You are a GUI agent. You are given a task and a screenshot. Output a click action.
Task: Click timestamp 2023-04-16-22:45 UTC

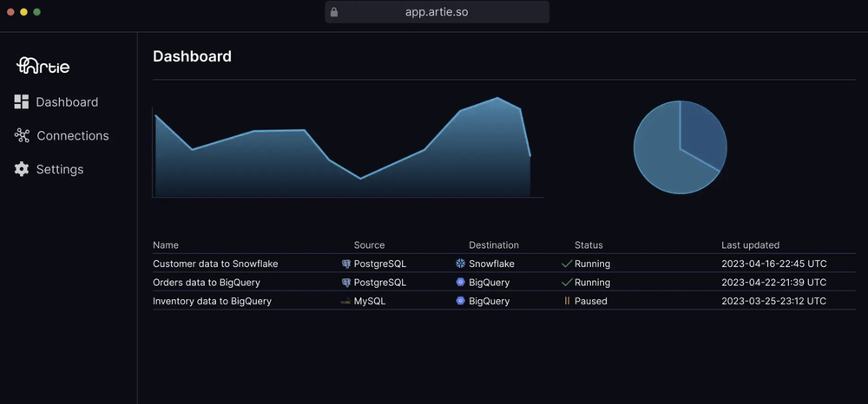(774, 264)
